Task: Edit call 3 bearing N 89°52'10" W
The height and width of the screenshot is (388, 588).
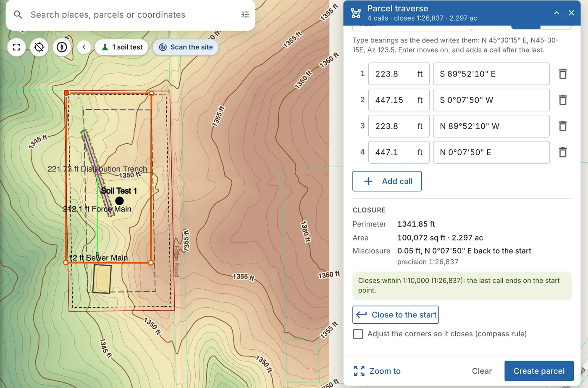Action: (x=491, y=126)
